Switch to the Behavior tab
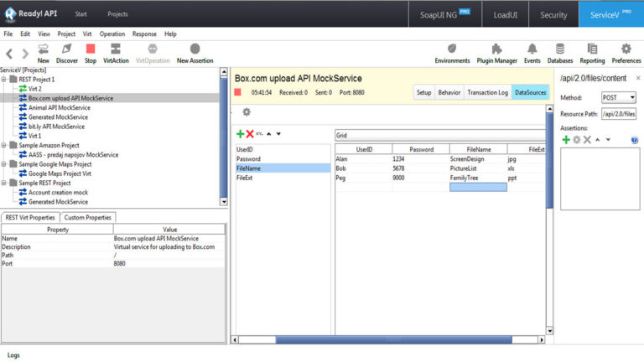The height and width of the screenshot is (362, 644). click(x=449, y=92)
